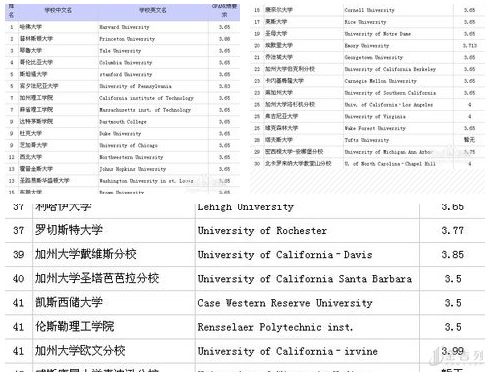Click University of California Santa Barbara text
The image size is (493, 376).
click(305, 279)
